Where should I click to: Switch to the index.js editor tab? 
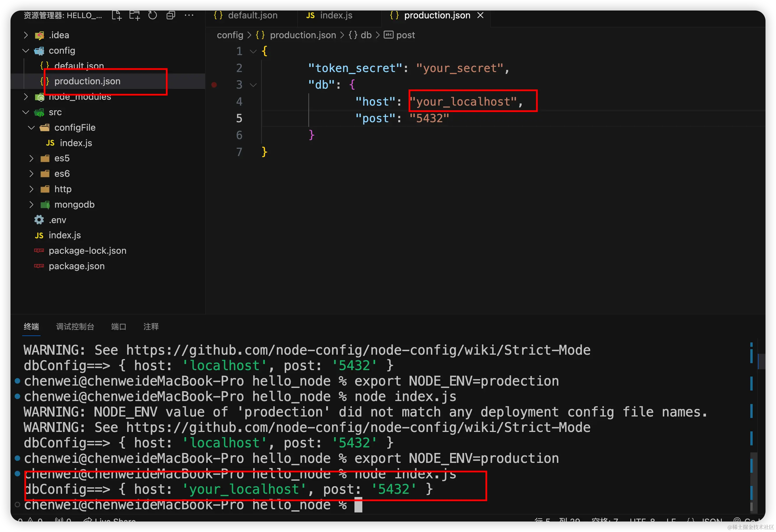coord(336,15)
